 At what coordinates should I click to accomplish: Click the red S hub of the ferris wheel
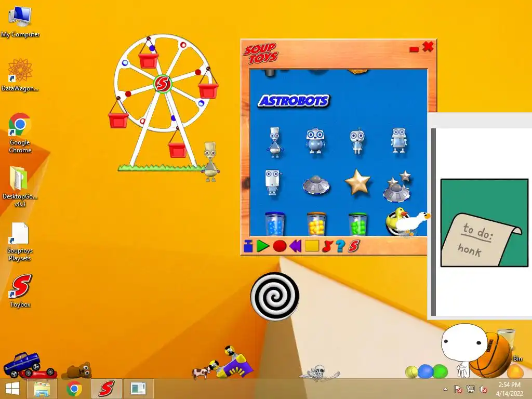tap(163, 84)
